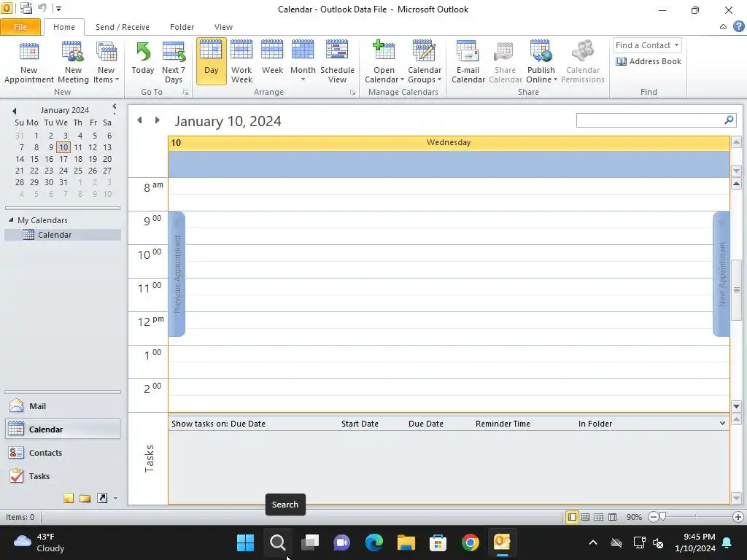The height and width of the screenshot is (560, 747).
Task: Open Publish Online dropdown
Action: click(x=541, y=63)
